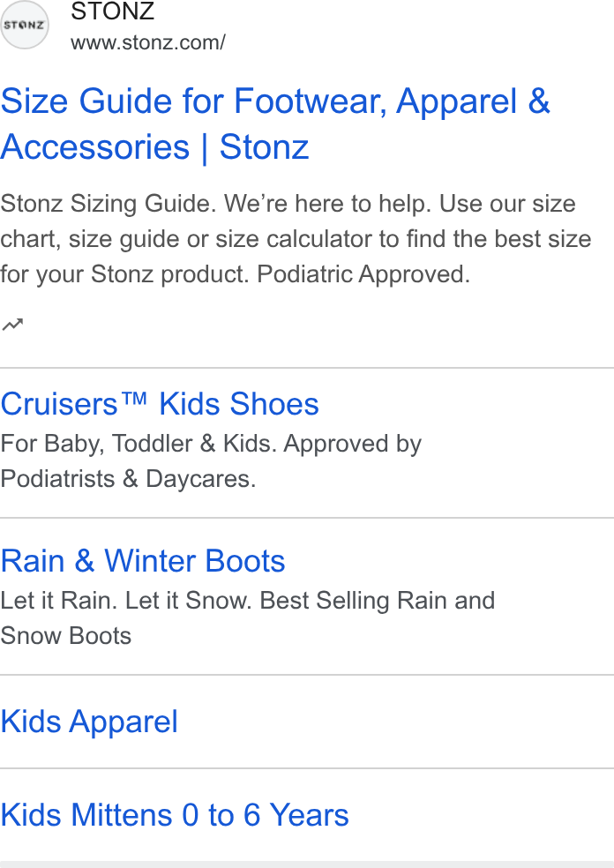Image resolution: width=614 pixels, height=868 pixels.
Task: Click the 'Stonz Sizing Guide' snippet sentence
Action: pos(108,204)
